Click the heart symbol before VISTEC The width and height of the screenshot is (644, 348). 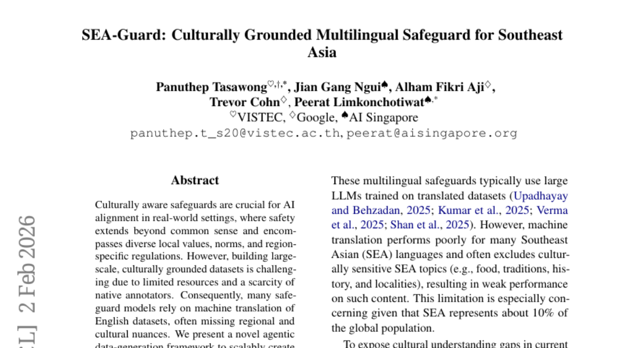pyautogui.click(x=233, y=114)
